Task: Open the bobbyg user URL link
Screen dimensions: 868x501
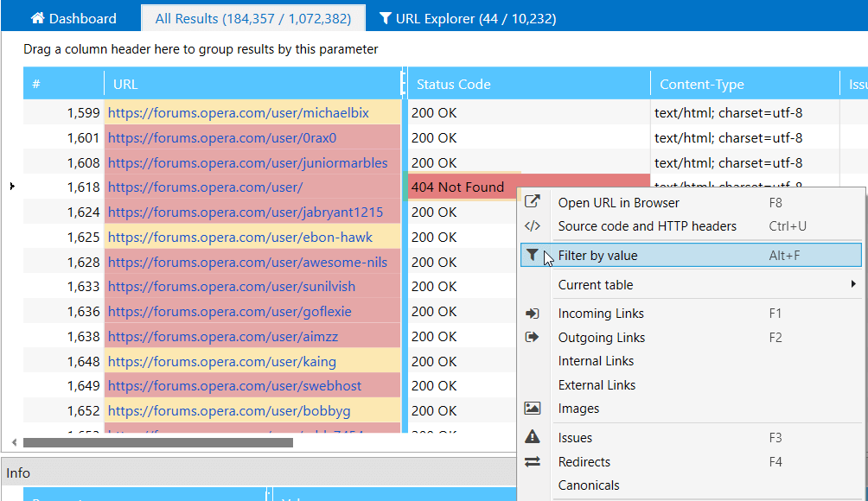Action: 229,411
